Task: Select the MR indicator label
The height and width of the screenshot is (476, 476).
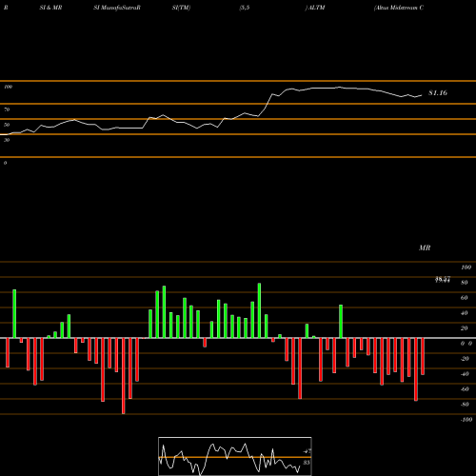Action: pyautogui.click(x=425, y=248)
